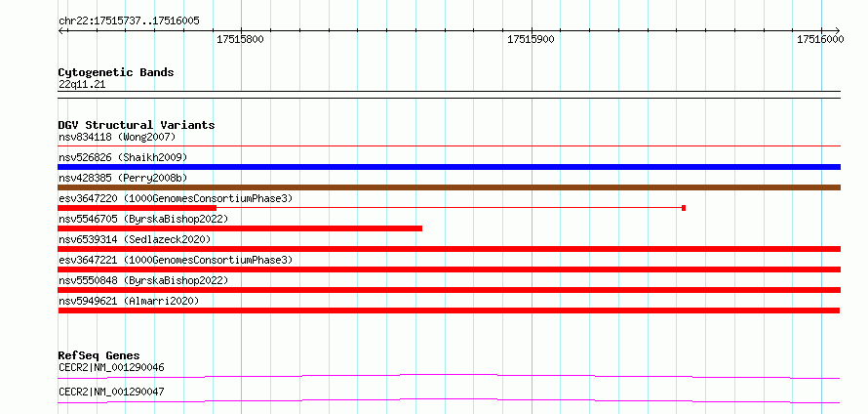
Task: Select the red nsv5546705 variant bar
Action: point(240,228)
